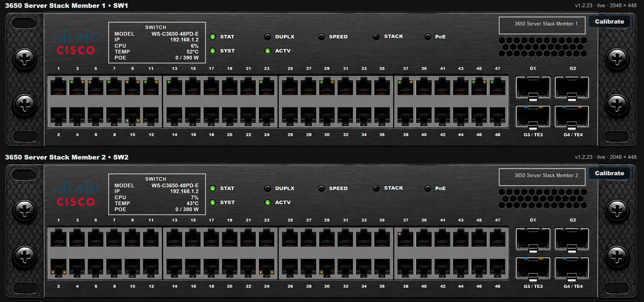Click the IP value 192.168.1.2 on SW2
The height and width of the screenshot is (302, 644).
pos(184,192)
